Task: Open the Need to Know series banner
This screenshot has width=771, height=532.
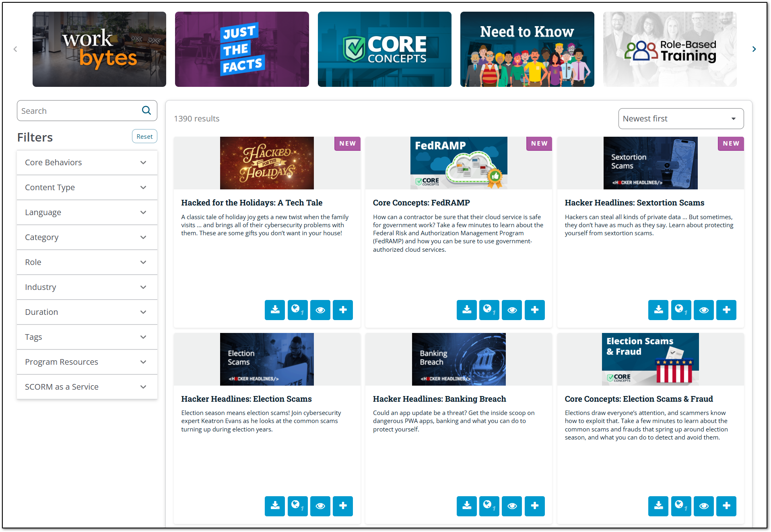Action: 527,49
